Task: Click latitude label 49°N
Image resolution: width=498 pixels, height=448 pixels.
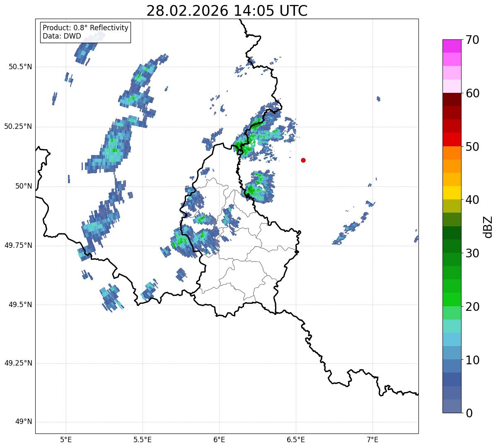Action: click(x=24, y=422)
